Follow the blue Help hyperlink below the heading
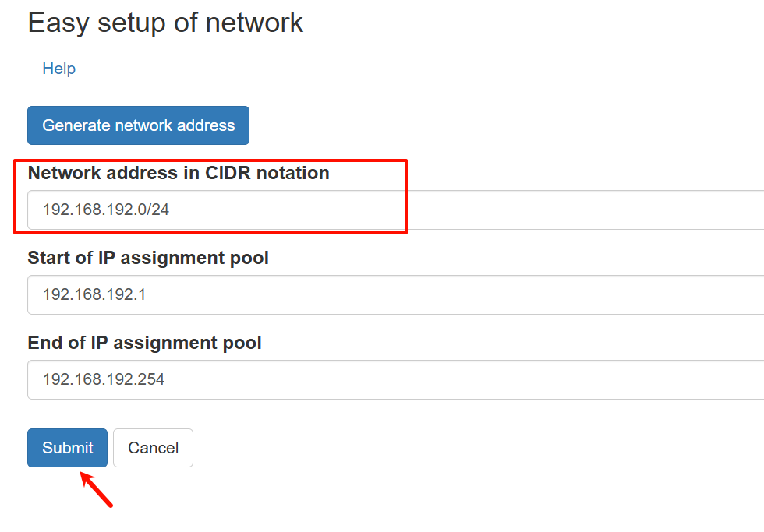The image size is (764, 532). click(58, 69)
